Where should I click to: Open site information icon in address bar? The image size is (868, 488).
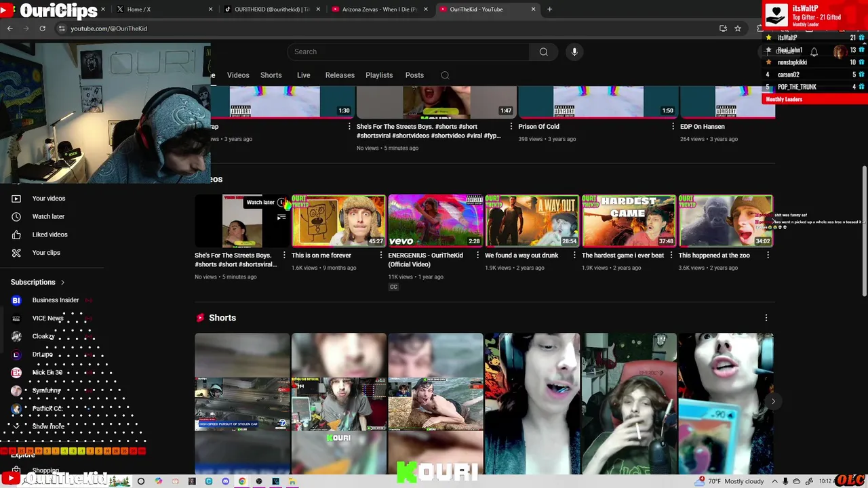click(x=62, y=28)
